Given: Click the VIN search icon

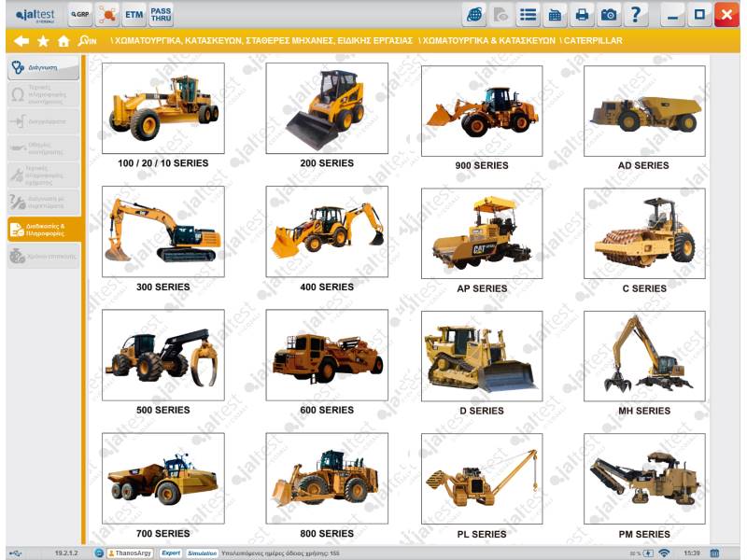Looking at the screenshot, I should pyautogui.click(x=88, y=41).
